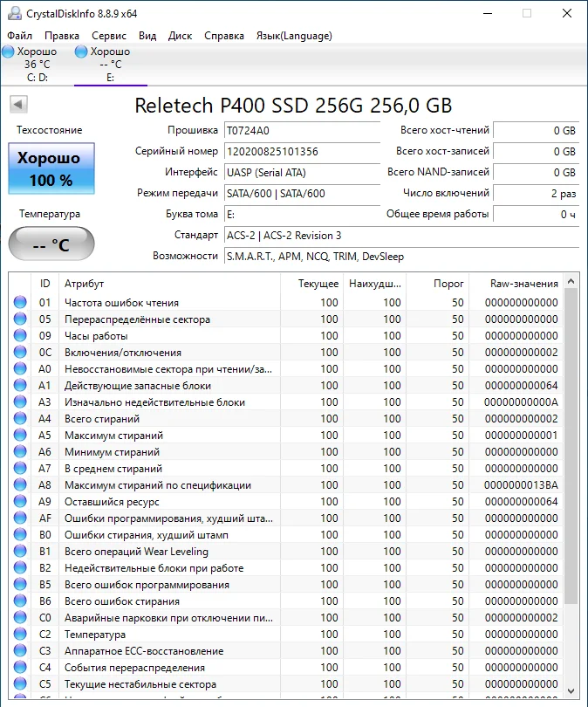Click the transfer mode field SATA/600
Screen dimensions: 588x707
(x=303, y=194)
